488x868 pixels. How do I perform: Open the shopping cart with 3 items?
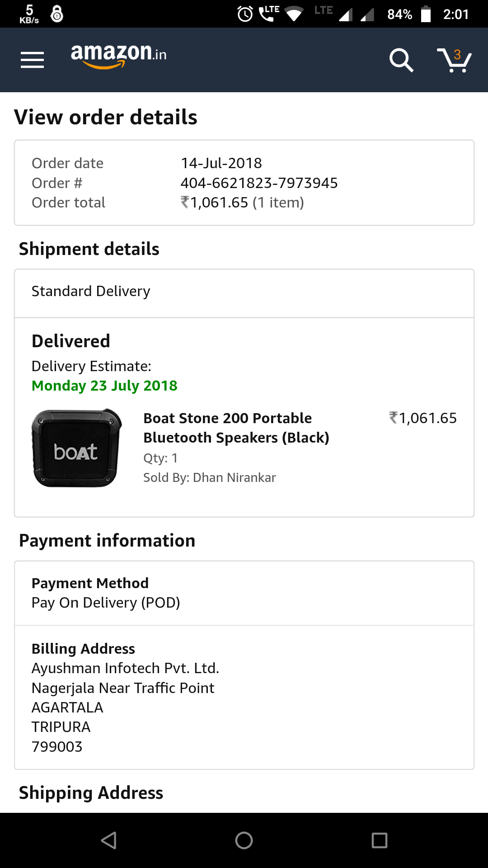454,60
